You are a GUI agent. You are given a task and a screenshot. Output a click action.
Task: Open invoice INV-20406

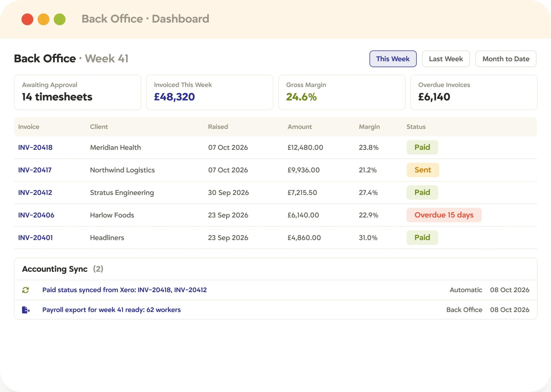[x=36, y=215]
